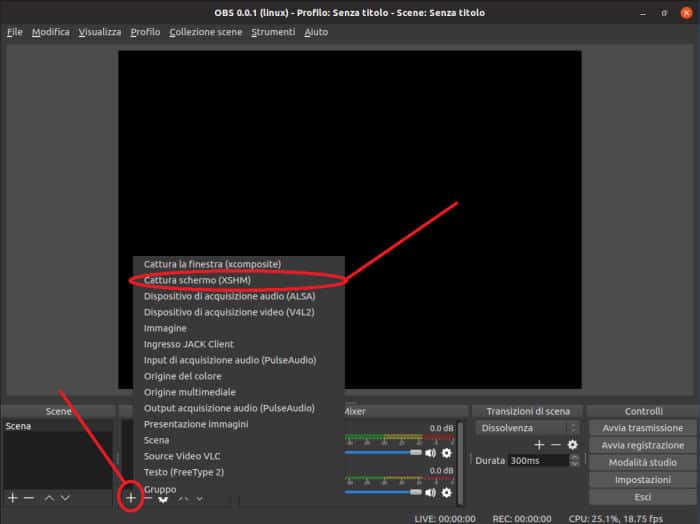Increase Durata with the stepper up arrow
The height and width of the screenshot is (524, 700).
pyautogui.click(x=575, y=457)
